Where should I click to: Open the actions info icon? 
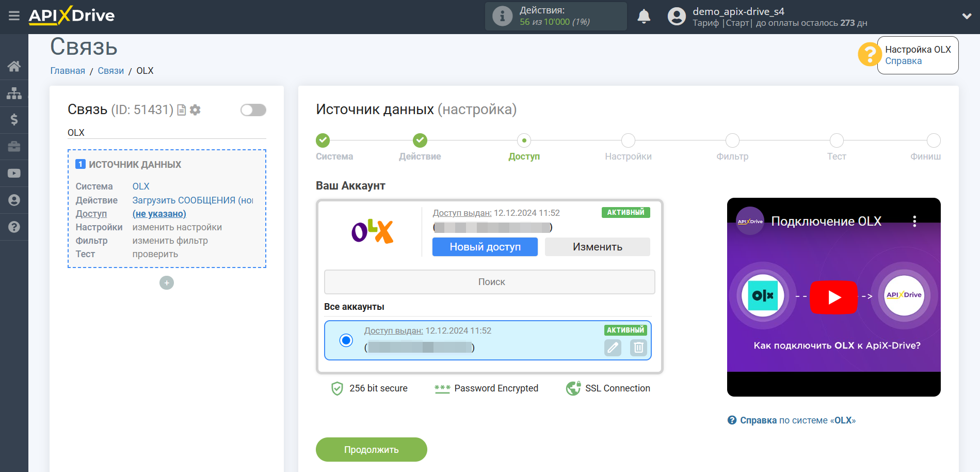click(x=502, y=16)
